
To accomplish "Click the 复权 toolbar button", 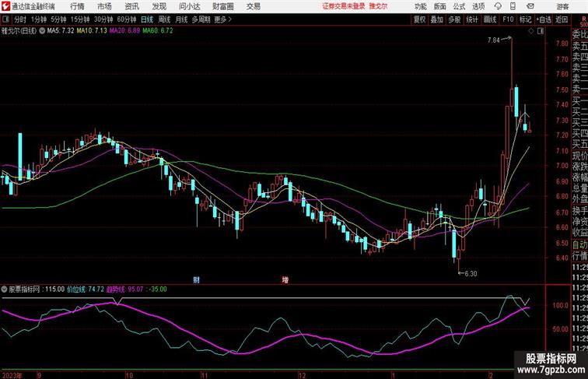I will (x=419, y=19).
